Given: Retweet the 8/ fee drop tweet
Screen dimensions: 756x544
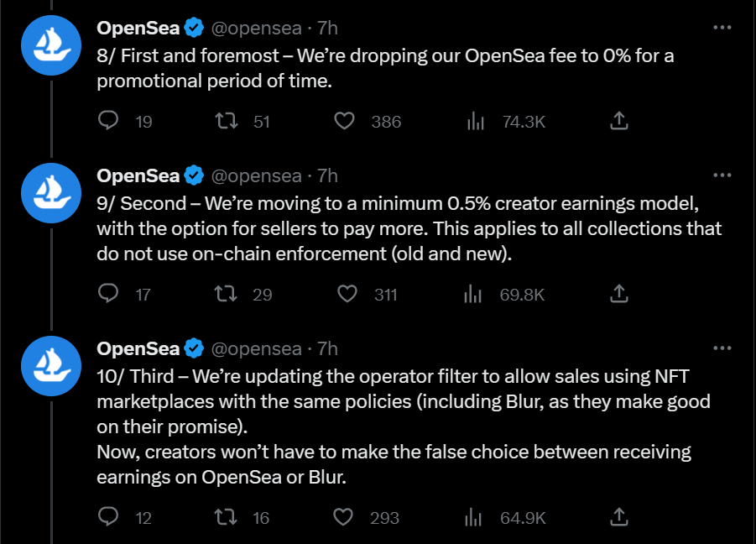Looking at the screenshot, I should click(226, 122).
